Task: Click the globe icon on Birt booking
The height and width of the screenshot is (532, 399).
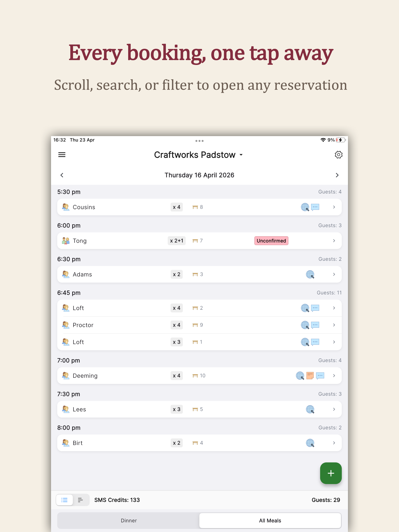Action: click(310, 443)
